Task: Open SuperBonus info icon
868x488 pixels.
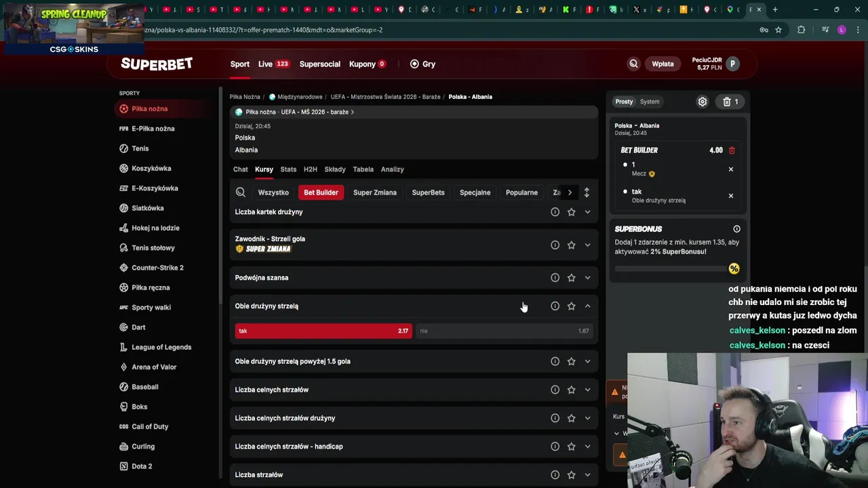Action: click(x=736, y=229)
